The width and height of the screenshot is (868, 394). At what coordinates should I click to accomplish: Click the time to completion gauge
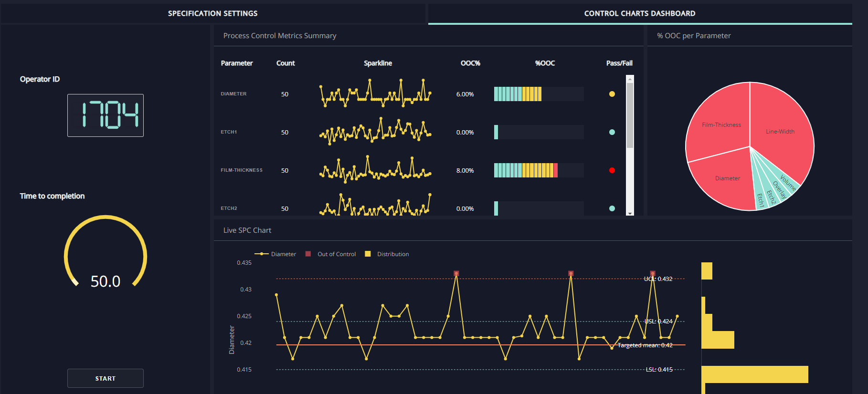[106, 252]
